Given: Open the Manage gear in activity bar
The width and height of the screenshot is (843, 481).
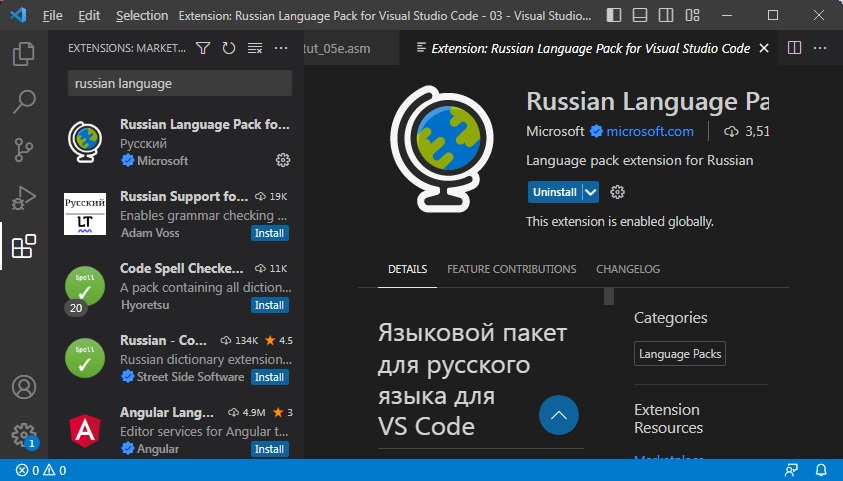Looking at the screenshot, I should pos(24,434).
